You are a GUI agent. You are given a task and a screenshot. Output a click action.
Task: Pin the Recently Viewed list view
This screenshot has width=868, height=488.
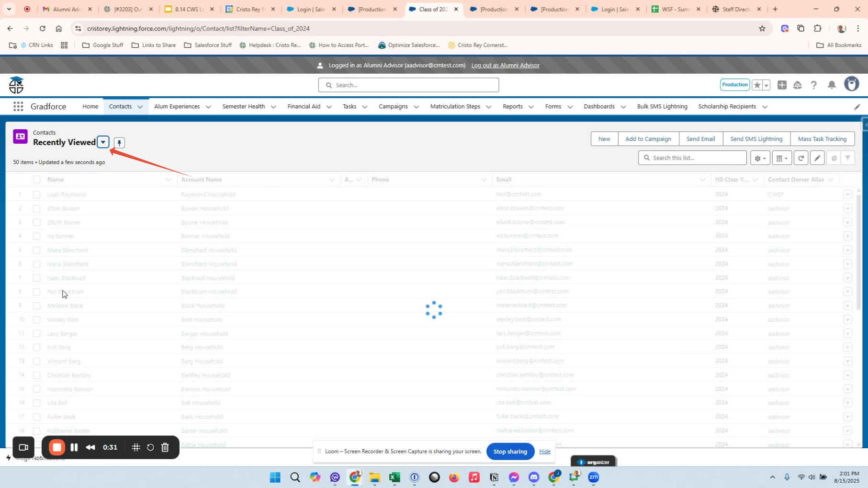119,143
